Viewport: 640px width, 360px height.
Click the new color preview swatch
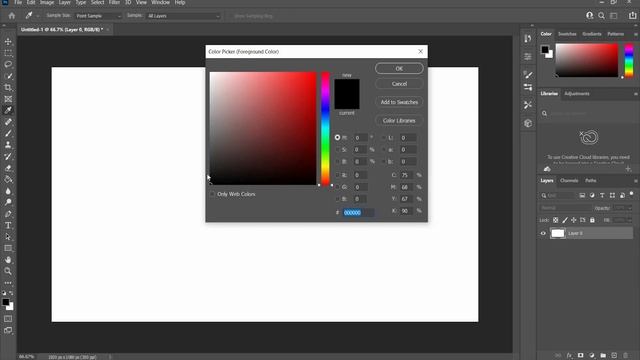[347, 87]
